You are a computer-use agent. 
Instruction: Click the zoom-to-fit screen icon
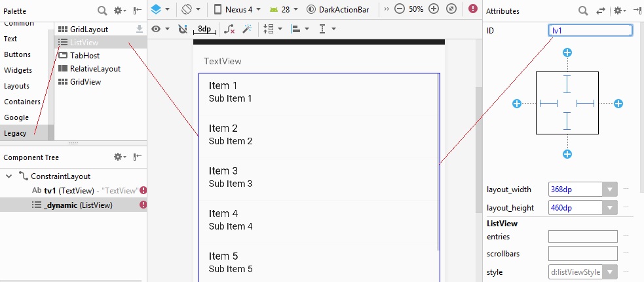[x=451, y=10]
